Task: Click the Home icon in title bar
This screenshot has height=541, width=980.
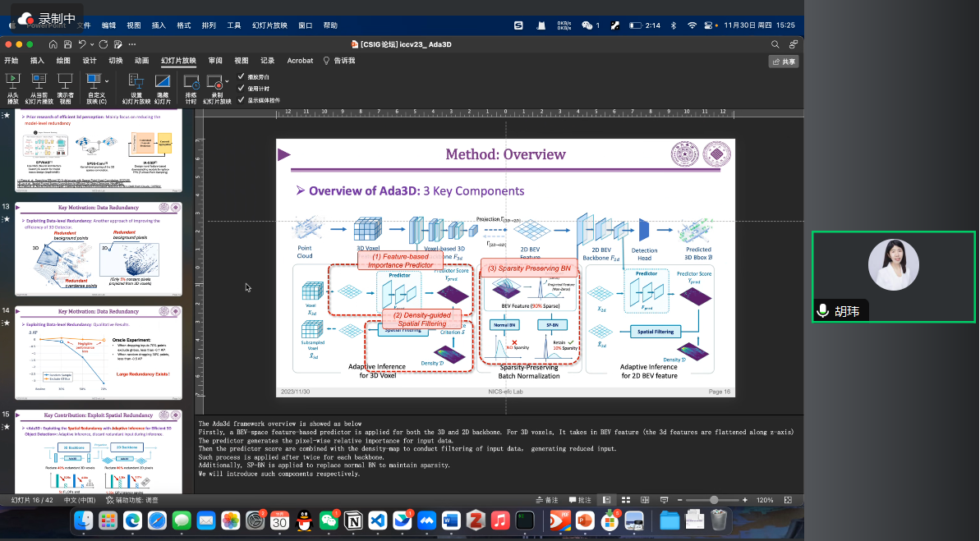Action: pyautogui.click(x=53, y=44)
